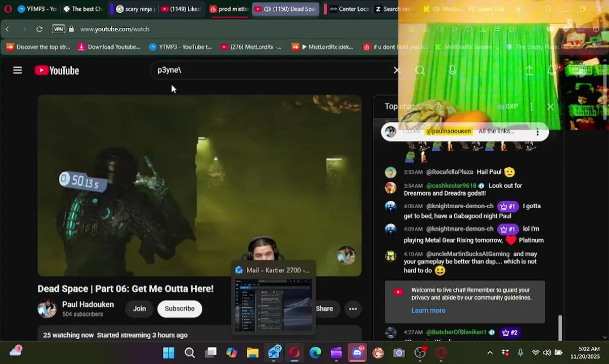
Task: Open (276) MistLordRx bookmark
Action: [251, 47]
